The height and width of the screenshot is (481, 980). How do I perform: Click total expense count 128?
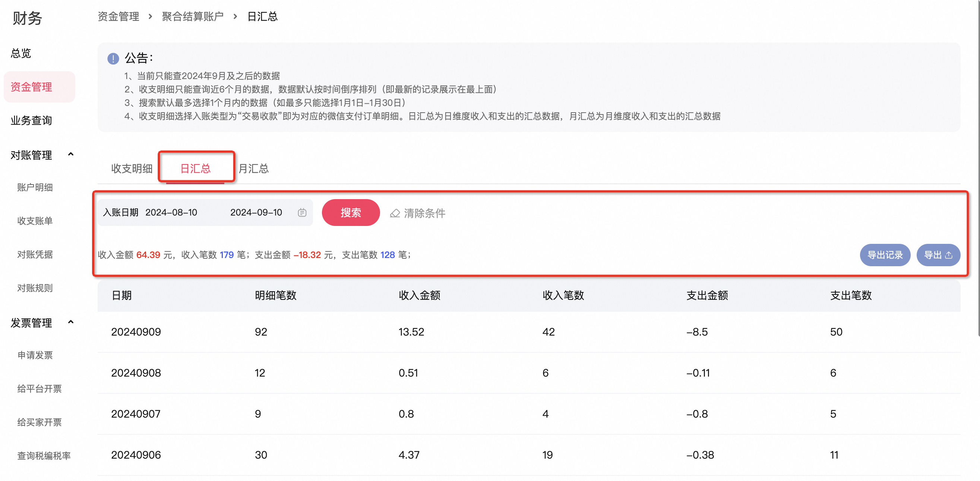(388, 255)
